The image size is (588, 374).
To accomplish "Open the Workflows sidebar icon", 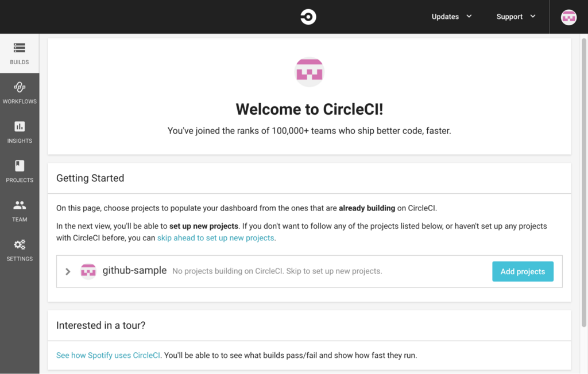I will point(20,87).
